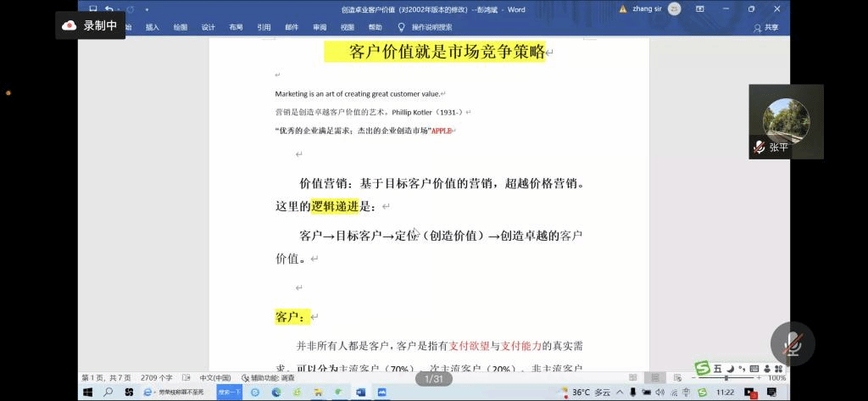868x401 pixels.
Task: Click the 录制中 recording indicator
Action: (90, 25)
